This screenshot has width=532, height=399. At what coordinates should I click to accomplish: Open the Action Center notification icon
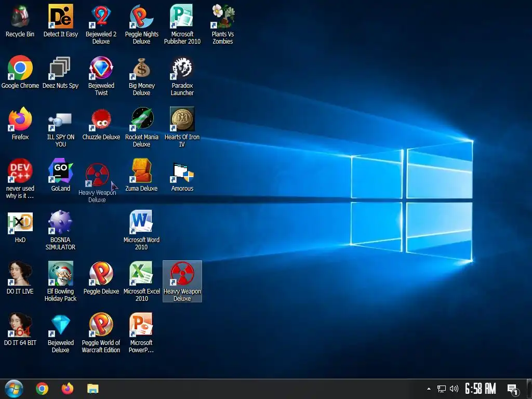tap(513, 389)
